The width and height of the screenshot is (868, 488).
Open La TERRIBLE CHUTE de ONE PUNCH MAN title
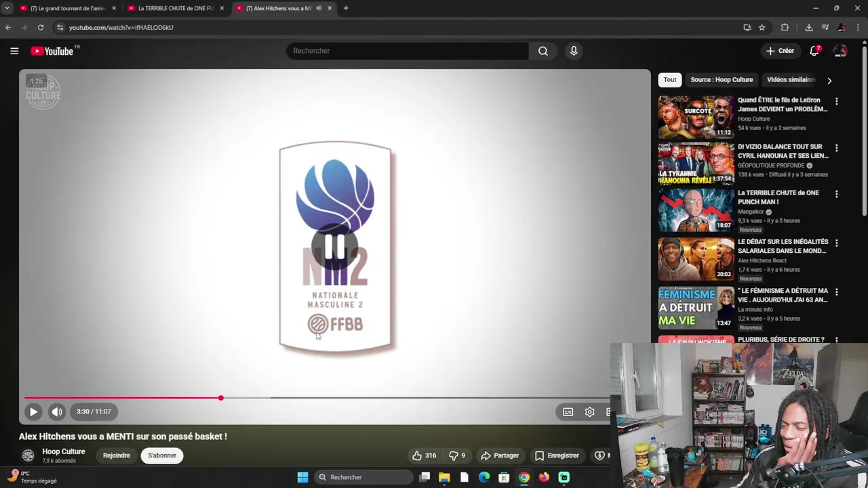tap(778, 197)
